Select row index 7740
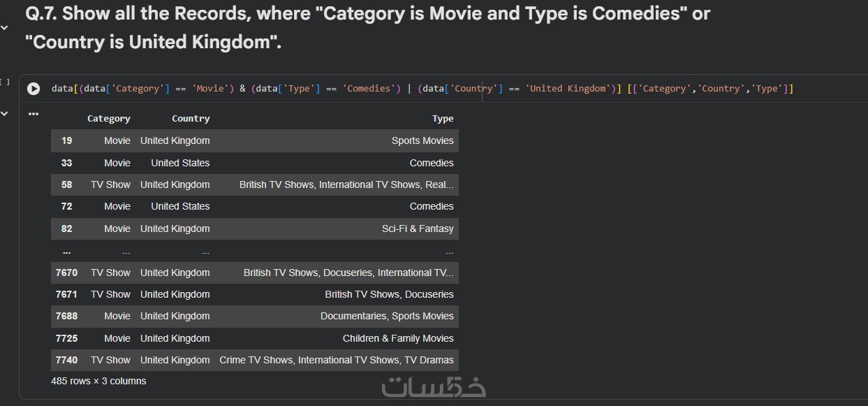Viewport: 868px width, 406px height. tap(66, 360)
